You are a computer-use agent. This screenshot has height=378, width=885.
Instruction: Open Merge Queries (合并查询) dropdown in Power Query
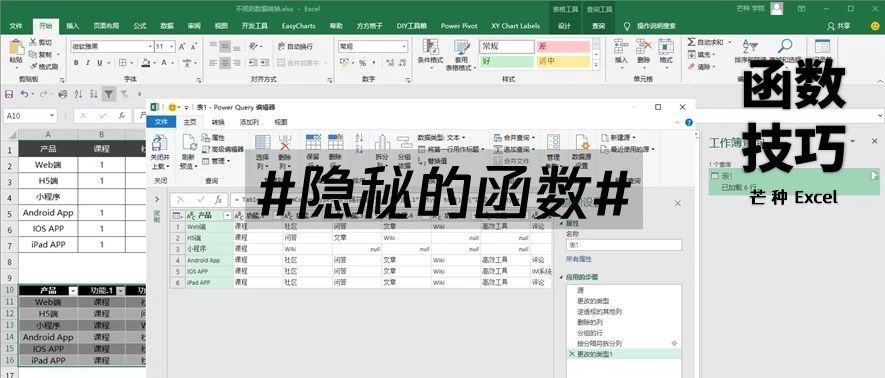pyautogui.click(x=534, y=138)
